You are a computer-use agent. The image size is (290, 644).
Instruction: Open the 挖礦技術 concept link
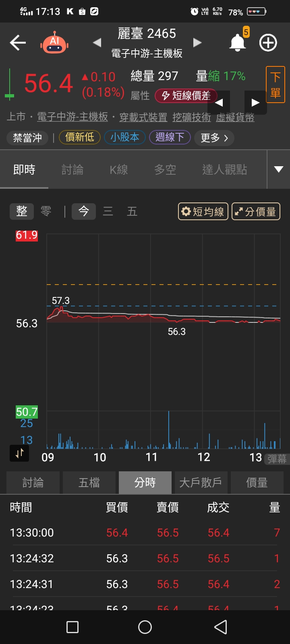click(192, 117)
